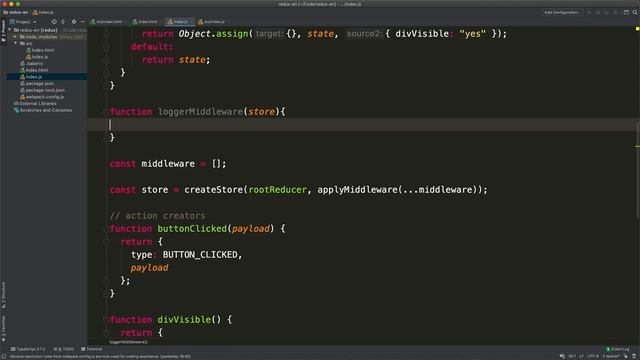Image resolution: width=640 pixels, height=360 pixels.
Task: Hide the Project tool window with the minus icon
Action: pos(82,22)
